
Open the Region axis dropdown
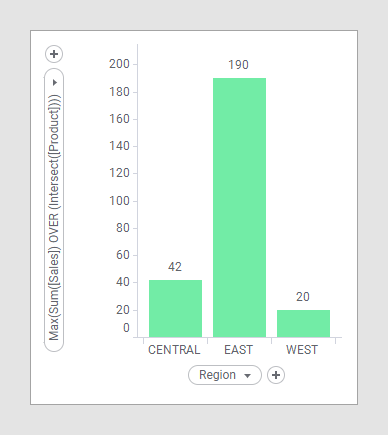click(225, 375)
